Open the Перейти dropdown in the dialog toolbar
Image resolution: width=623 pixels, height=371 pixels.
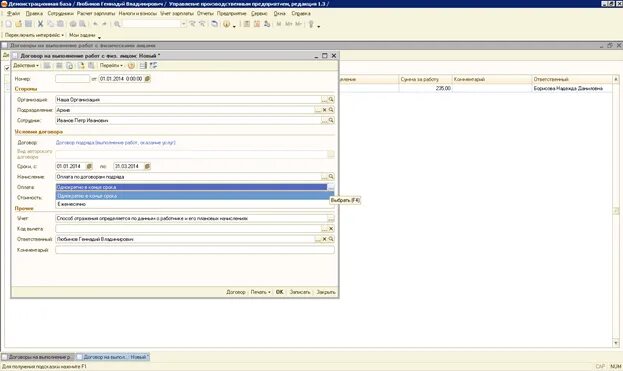[x=111, y=66]
